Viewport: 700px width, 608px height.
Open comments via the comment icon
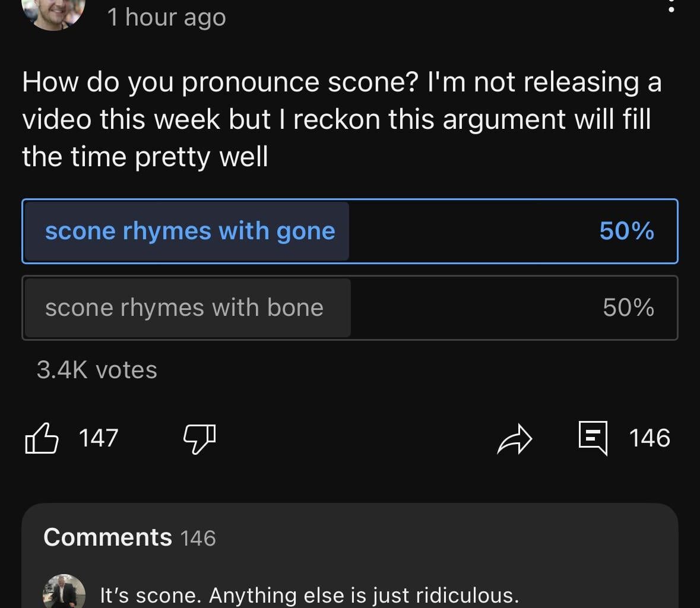pyautogui.click(x=593, y=438)
